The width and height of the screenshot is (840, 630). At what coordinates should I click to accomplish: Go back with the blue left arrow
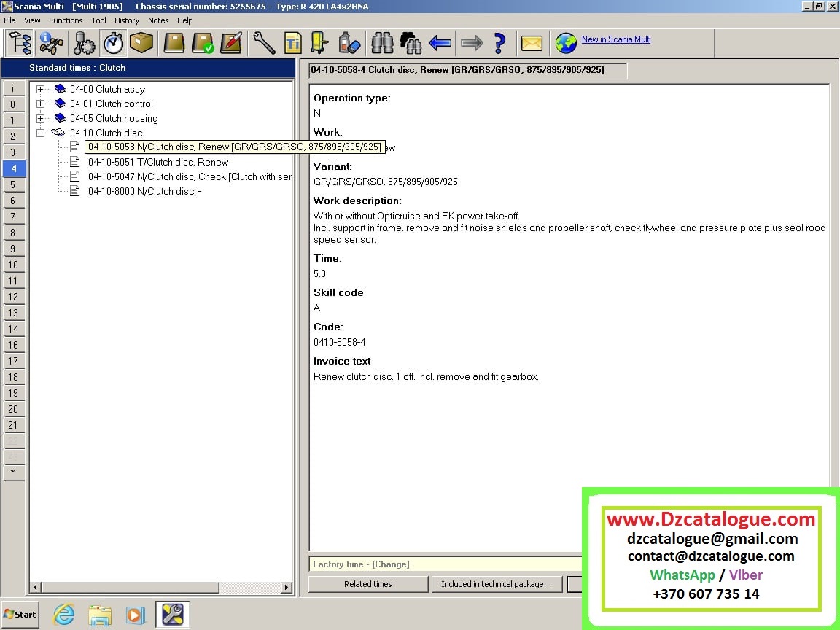[440, 44]
